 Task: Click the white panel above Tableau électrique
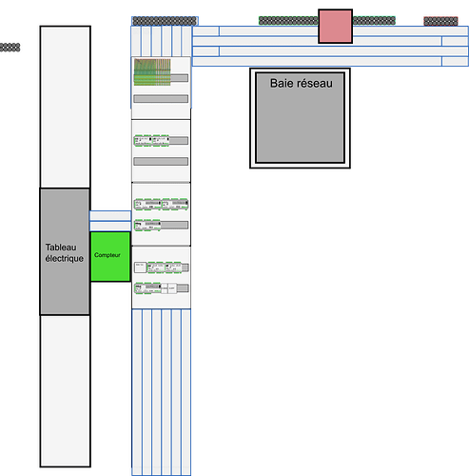[66, 107]
